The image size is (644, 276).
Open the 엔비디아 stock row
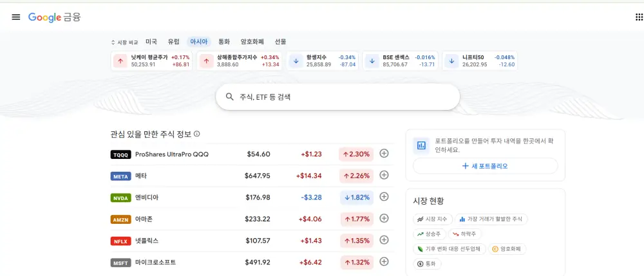251,198
